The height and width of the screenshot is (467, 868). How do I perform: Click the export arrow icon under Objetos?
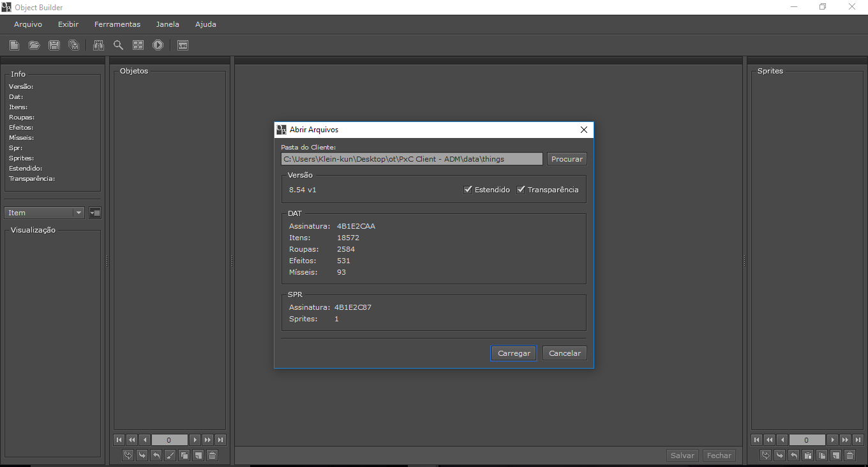156,456
